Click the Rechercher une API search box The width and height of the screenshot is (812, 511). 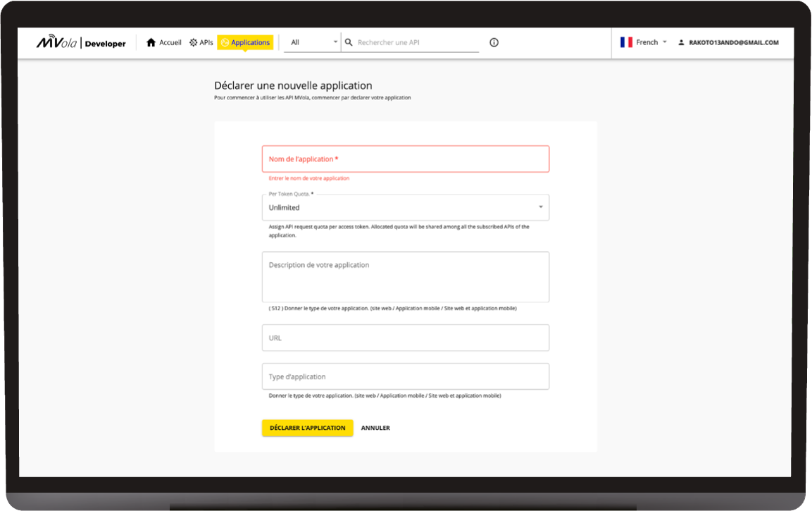pyautogui.click(x=416, y=42)
